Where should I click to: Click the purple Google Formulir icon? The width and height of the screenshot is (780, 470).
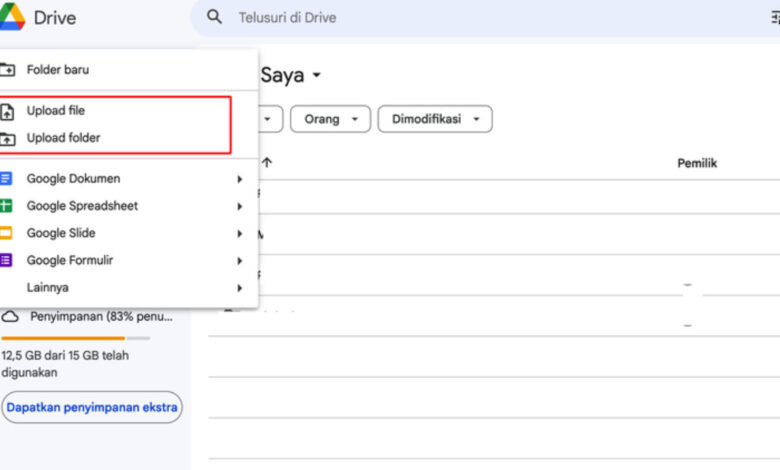(6, 260)
